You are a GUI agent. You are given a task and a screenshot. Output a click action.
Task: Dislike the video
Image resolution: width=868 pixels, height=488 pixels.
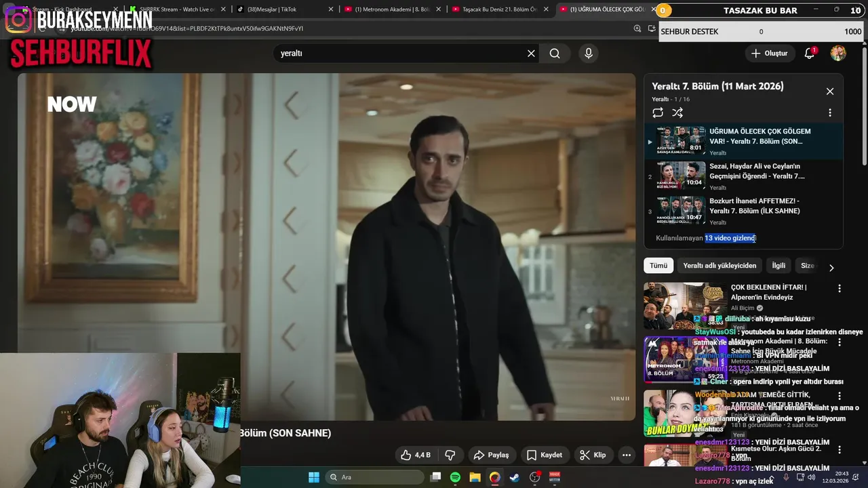(x=450, y=455)
